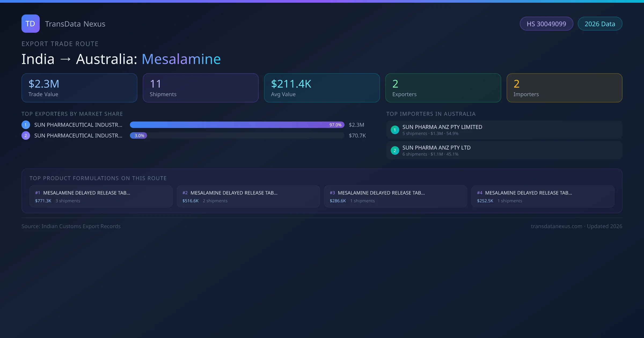This screenshot has height=338, width=644.
Task: Click the 3.0% market share bar
Action: tap(138, 135)
